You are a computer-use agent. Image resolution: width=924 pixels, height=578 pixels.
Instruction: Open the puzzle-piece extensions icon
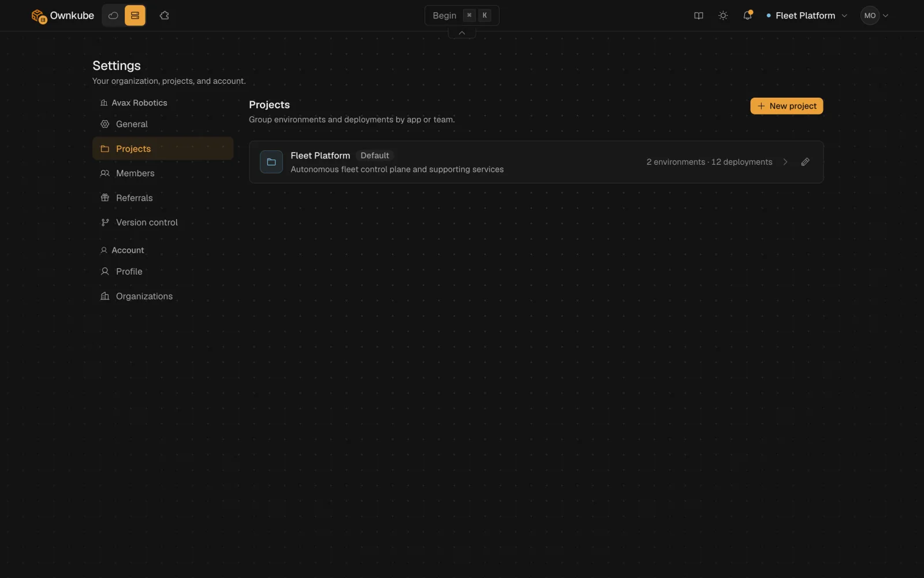(165, 16)
